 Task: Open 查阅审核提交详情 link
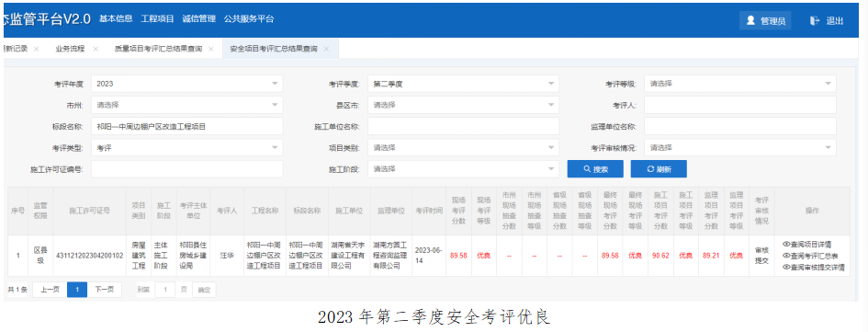tap(814, 267)
